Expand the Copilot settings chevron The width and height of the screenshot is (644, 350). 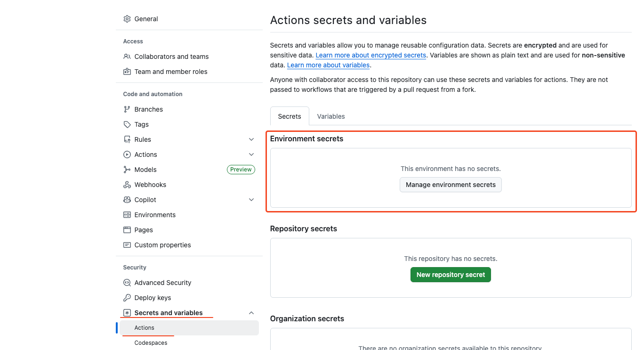(x=251, y=200)
